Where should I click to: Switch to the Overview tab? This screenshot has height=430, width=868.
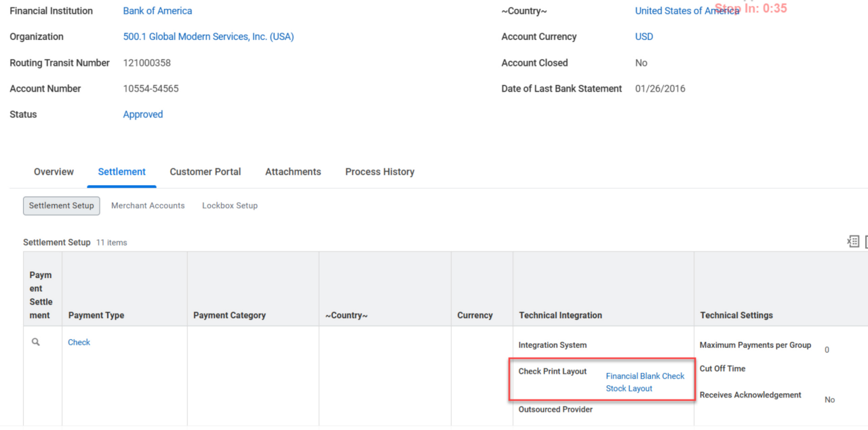click(54, 172)
